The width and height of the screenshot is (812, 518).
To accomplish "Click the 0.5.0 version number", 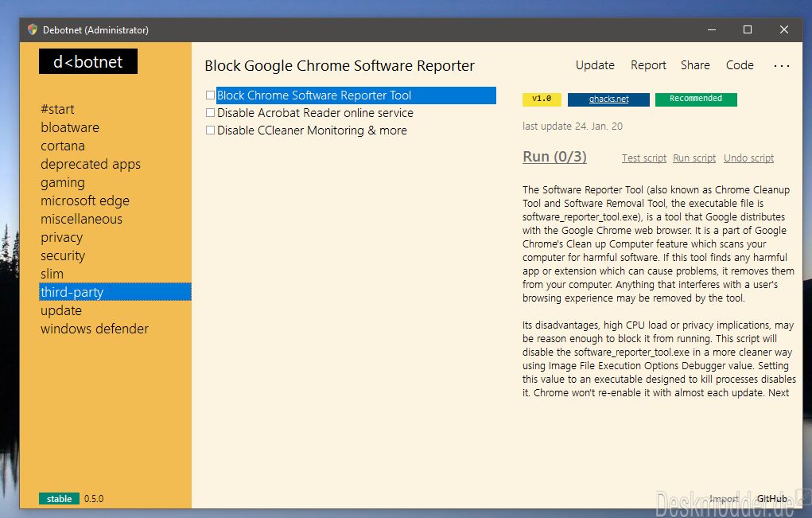I will coord(94,499).
